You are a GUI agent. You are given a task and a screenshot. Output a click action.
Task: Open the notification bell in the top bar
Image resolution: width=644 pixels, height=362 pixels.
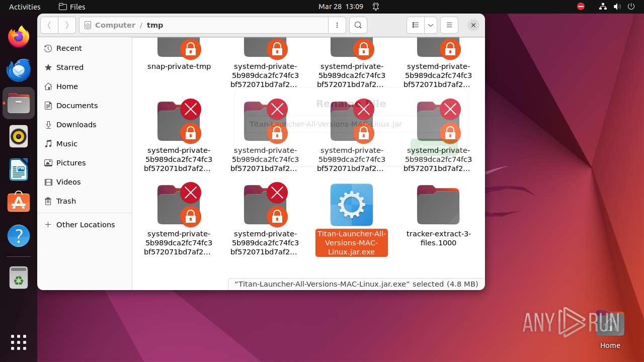pos(376,7)
